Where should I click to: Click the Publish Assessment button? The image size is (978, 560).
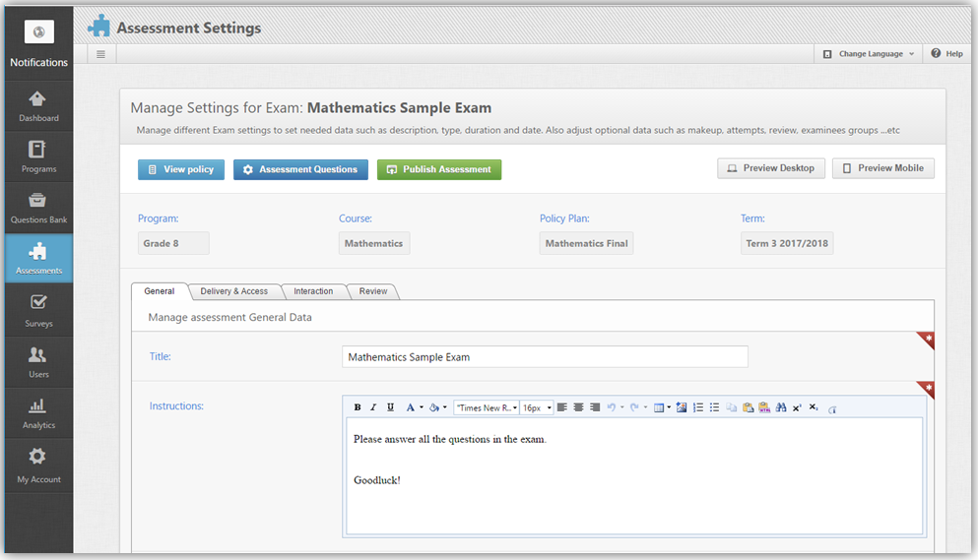pyautogui.click(x=439, y=169)
